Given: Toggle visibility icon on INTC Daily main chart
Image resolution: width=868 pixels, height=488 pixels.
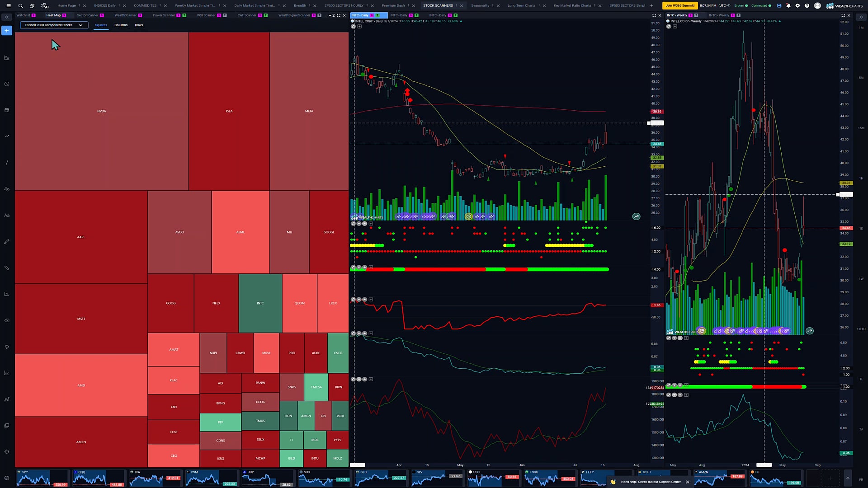Looking at the screenshot, I should tap(353, 27).
